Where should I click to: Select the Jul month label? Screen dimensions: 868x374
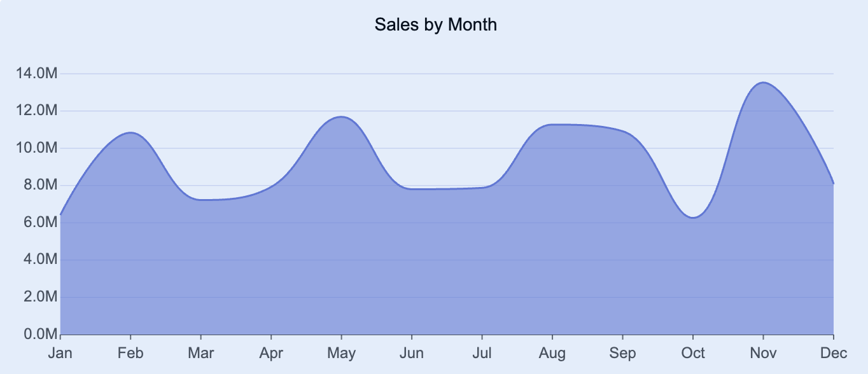point(482,354)
